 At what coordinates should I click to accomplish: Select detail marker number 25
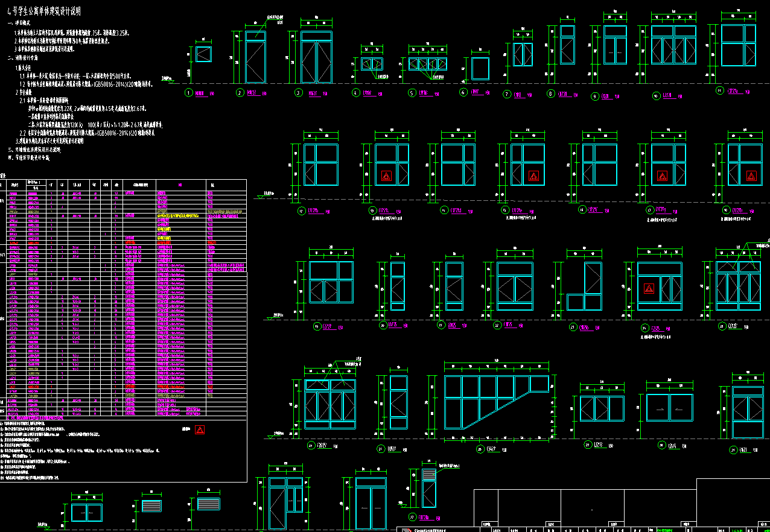[721, 326]
